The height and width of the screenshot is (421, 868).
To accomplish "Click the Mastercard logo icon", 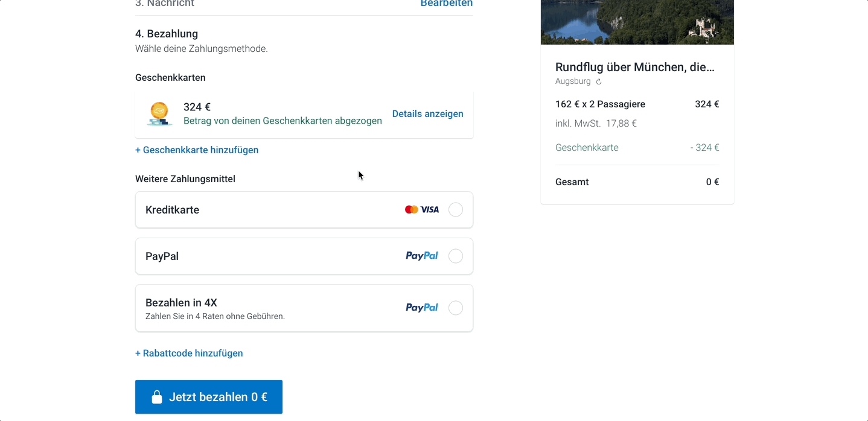I will coord(412,210).
